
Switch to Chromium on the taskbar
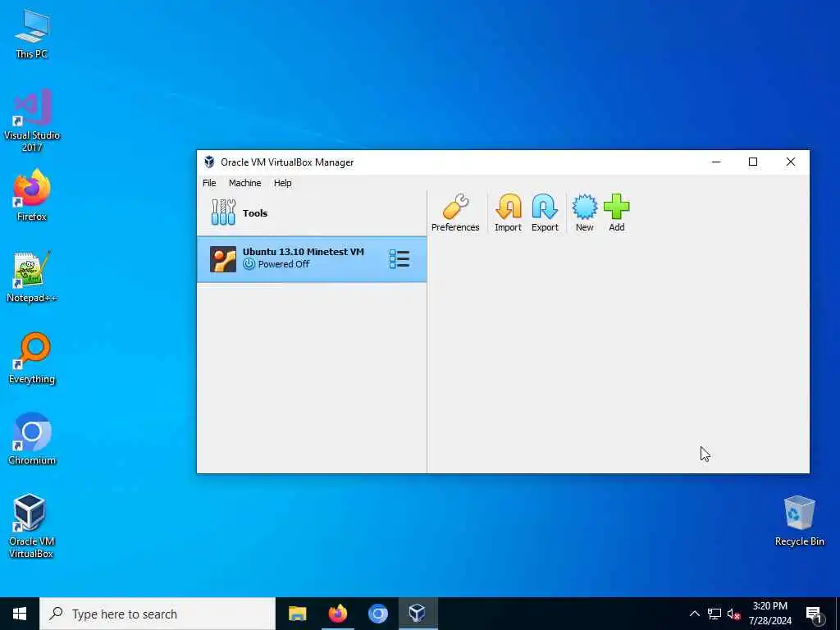(377, 614)
